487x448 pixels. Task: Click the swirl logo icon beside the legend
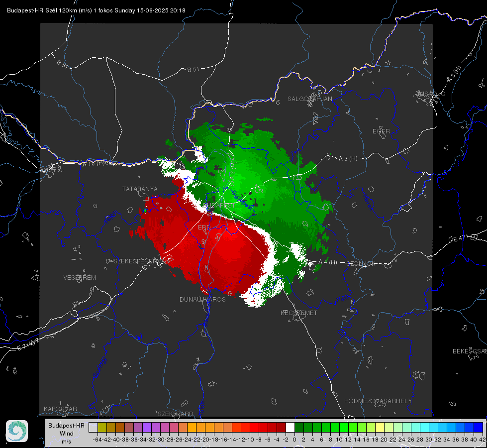pyautogui.click(x=17, y=431)
